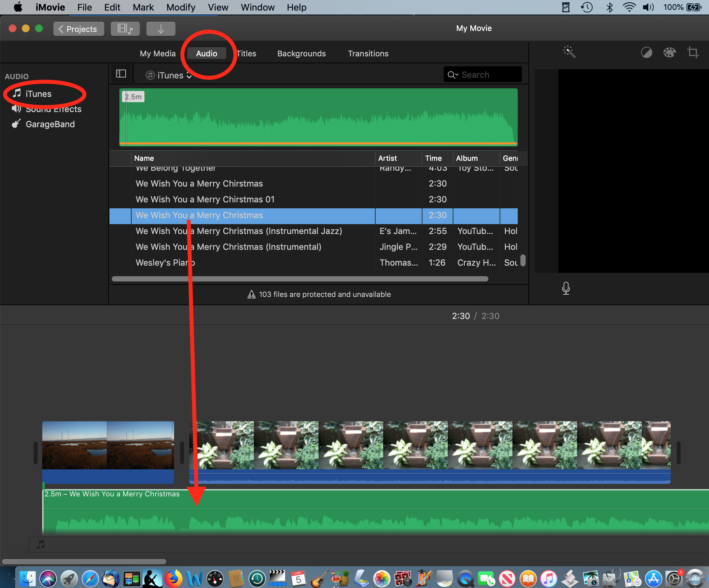709x588 pixels.
Task: Click the song list horizontal scrollbar
Action: tap(299, 279)
